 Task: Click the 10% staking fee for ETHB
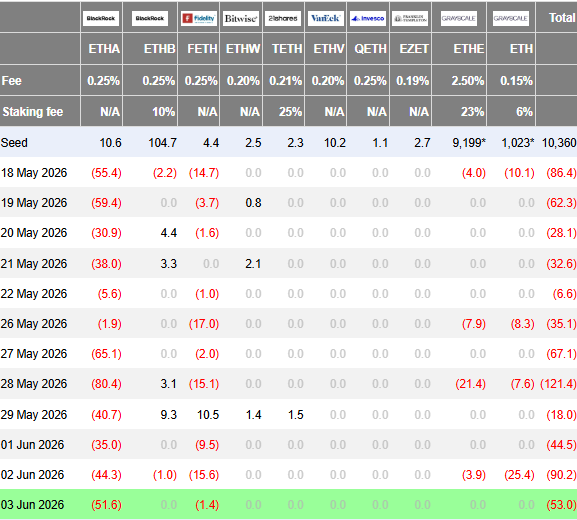click(x=163, y=112)
